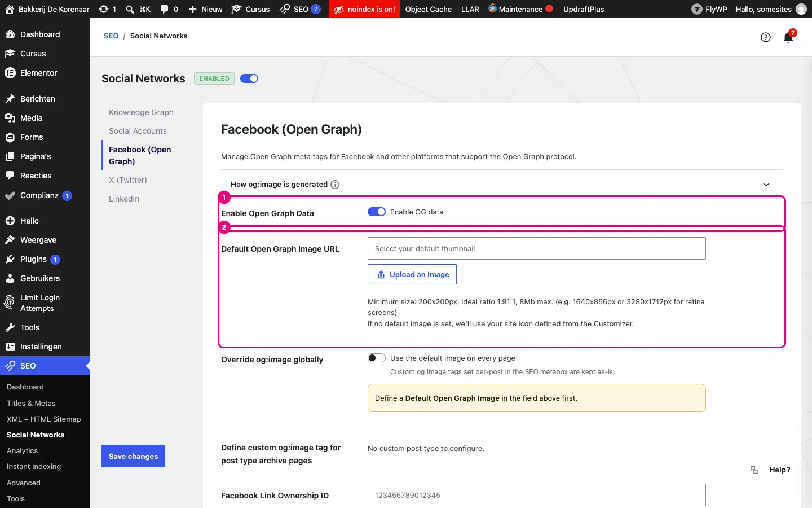Open the LinkedIn tab

[124, 199]
